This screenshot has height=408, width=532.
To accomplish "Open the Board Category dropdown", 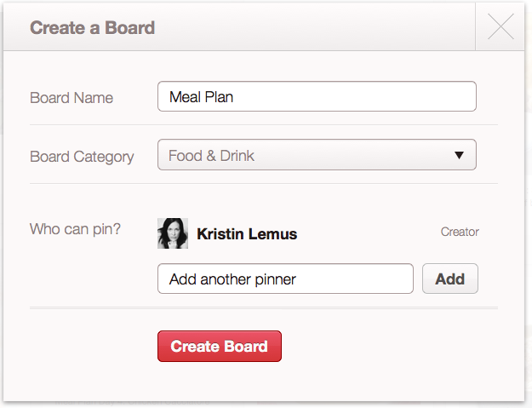I will pos(317,155).
